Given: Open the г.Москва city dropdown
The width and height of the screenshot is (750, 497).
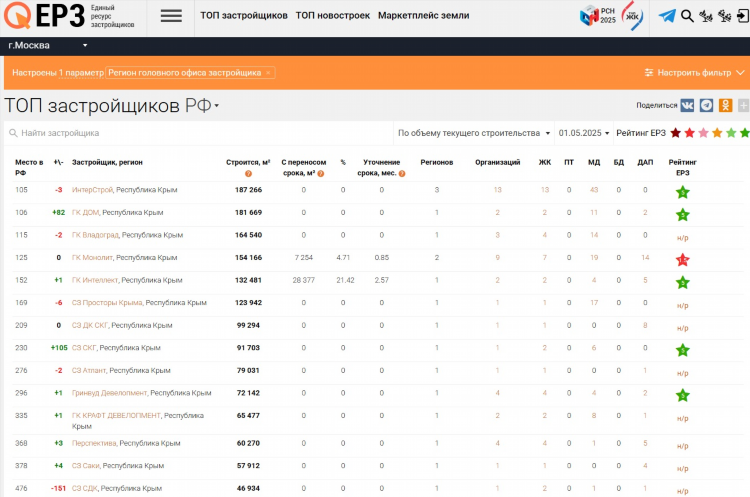Looking at the screenshot, I should (47, 45).
